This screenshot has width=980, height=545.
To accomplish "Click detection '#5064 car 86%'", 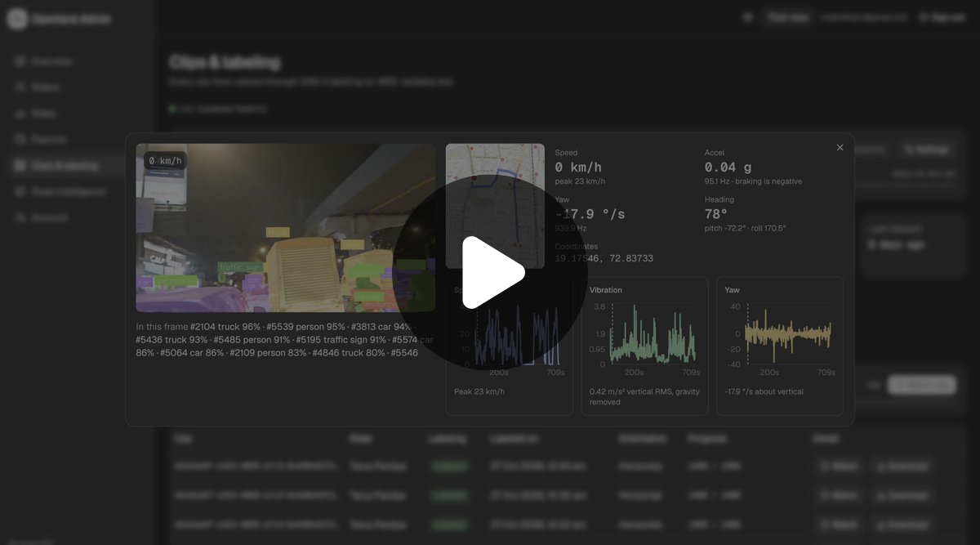I will point(192,353).
